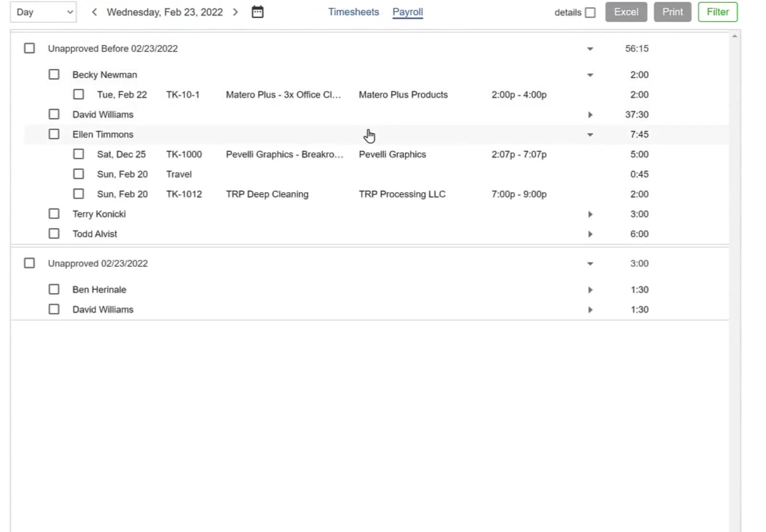Check Terry Konicki's checkbox

(54, 214)
